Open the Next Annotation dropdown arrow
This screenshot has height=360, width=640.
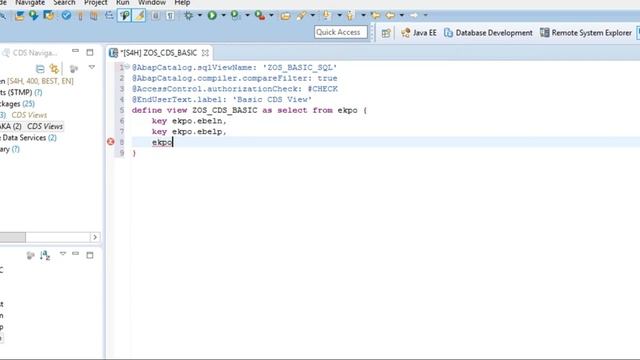point(339,16)
